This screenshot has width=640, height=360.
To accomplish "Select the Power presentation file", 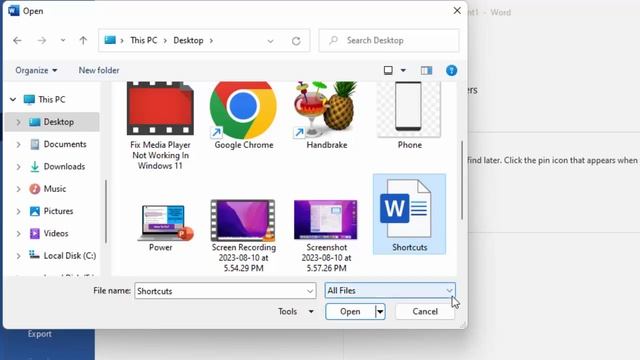I will [161, 228].
